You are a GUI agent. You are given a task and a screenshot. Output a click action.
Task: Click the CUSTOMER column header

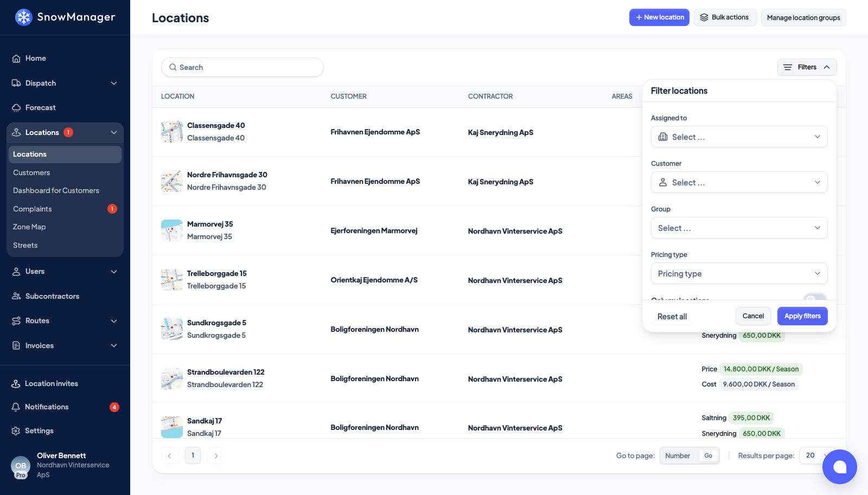pyautogui.click(x=349, y=97)
